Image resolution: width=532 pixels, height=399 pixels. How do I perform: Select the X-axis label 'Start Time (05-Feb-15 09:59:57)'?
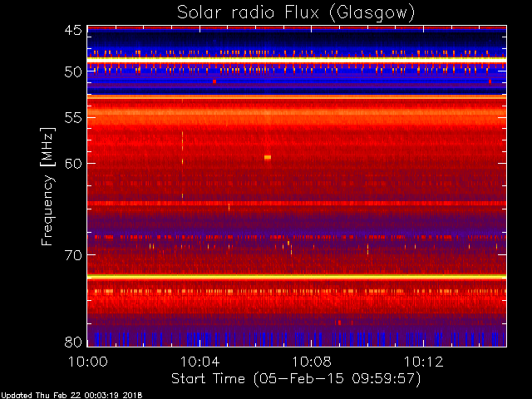[x=296, y=379]
